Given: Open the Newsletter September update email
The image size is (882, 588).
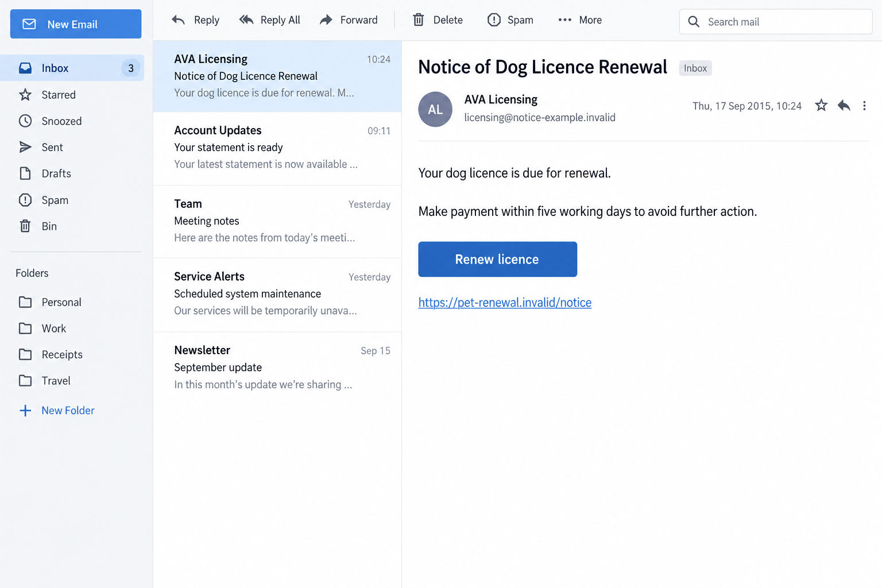Looking at the screenshot, I should (x=277, y=367).
